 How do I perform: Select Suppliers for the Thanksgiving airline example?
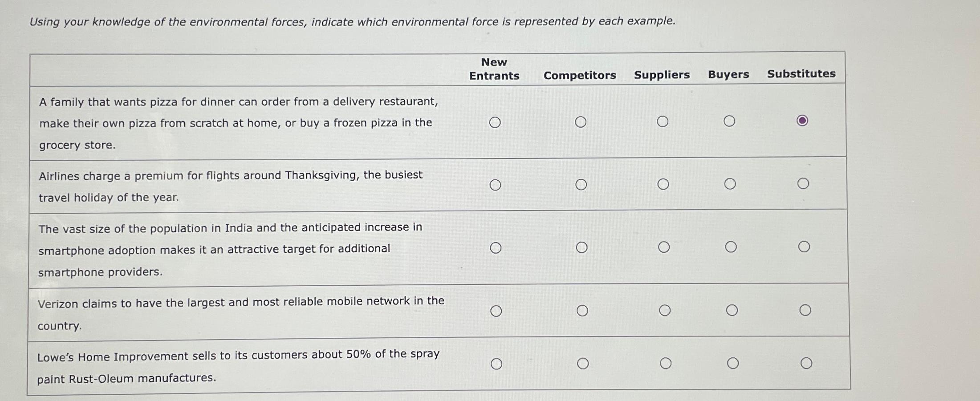point(664,184)
